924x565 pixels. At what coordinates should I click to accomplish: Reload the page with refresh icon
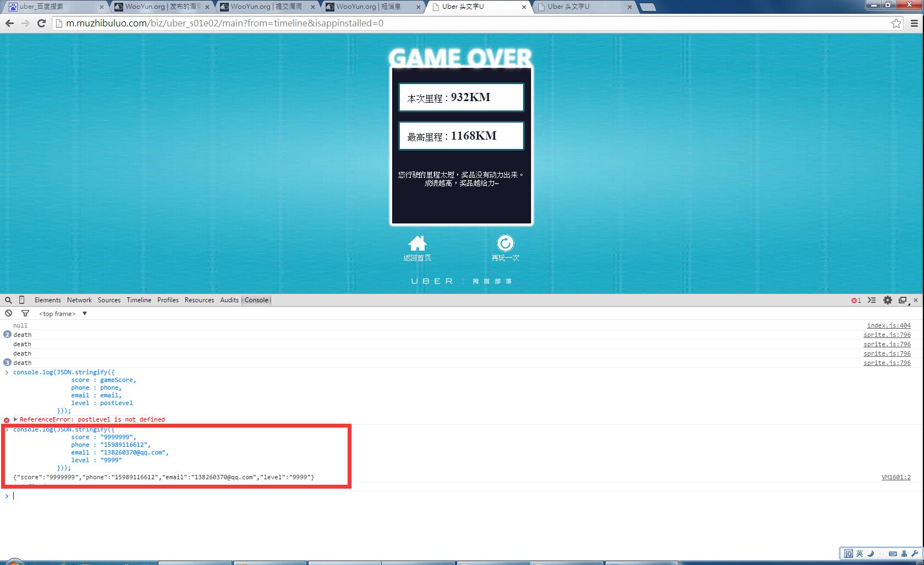(41, 23)
